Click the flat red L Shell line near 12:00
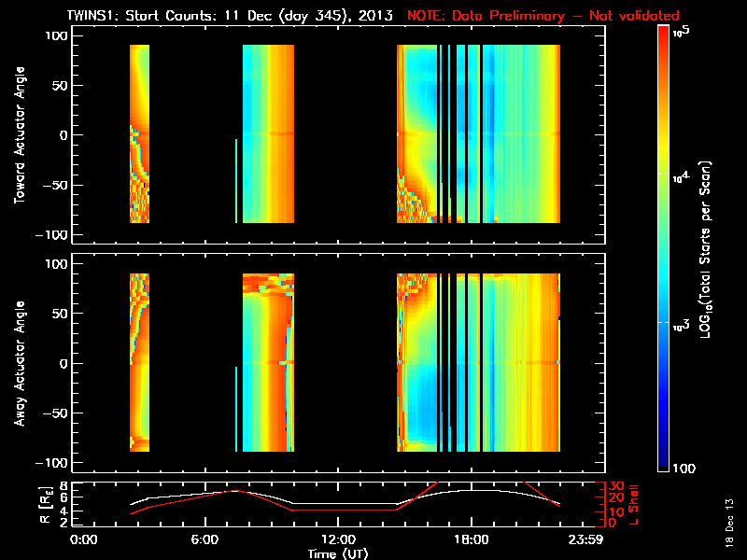Image resolution: width=747 pixels, height=560 pixels. click(x=344, y=510)
